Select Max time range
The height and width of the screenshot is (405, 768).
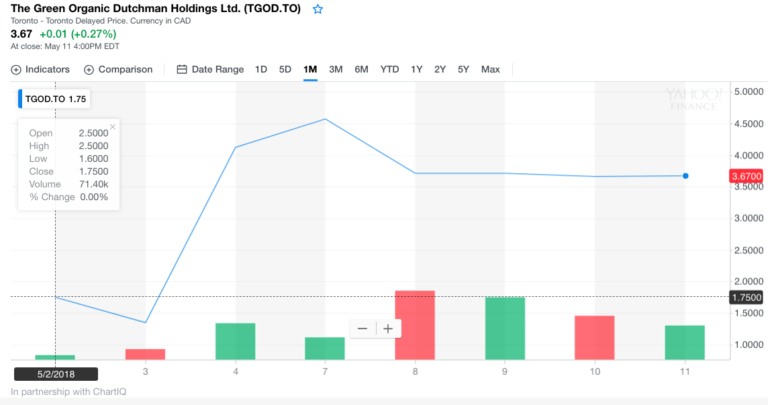pyautogui.click(x=490, y=70)
